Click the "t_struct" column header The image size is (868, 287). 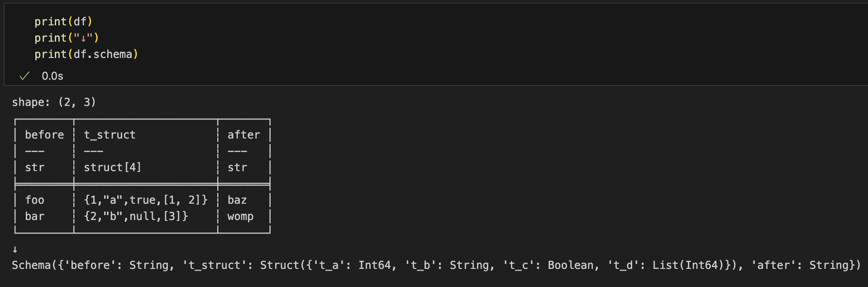pyautogui.click(x=110, y=135)
